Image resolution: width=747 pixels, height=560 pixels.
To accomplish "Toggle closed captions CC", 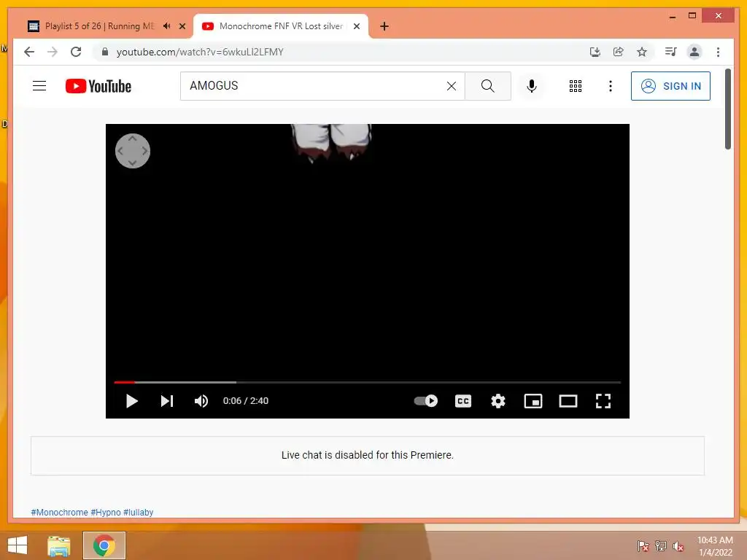I will coord(463,401).
